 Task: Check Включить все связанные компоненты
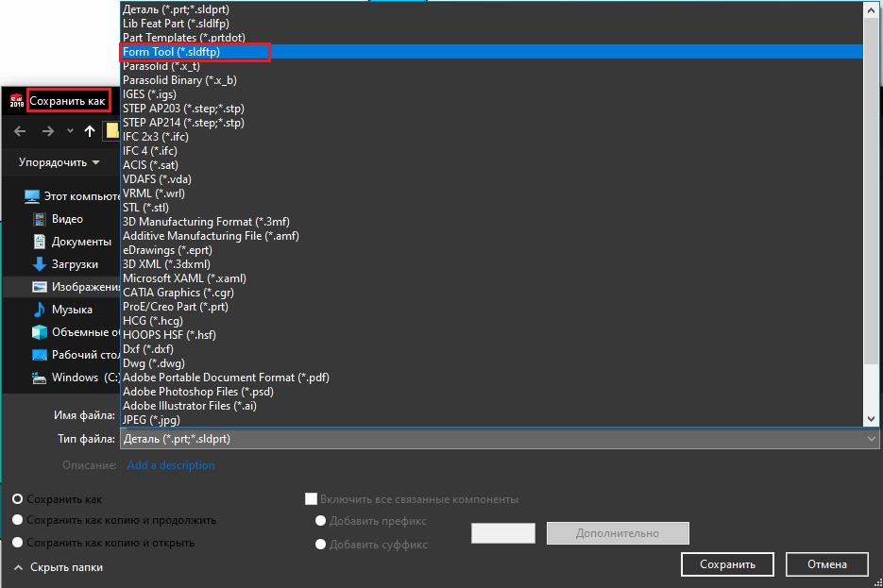point(311,499)
